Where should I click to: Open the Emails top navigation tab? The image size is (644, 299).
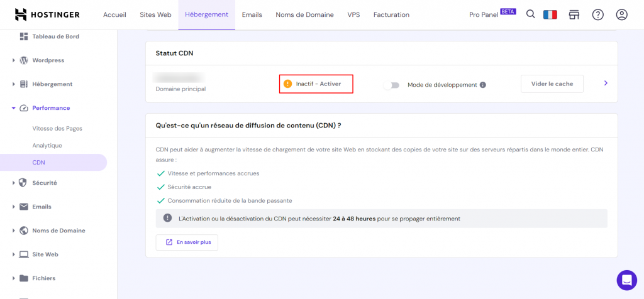(252, 15)
